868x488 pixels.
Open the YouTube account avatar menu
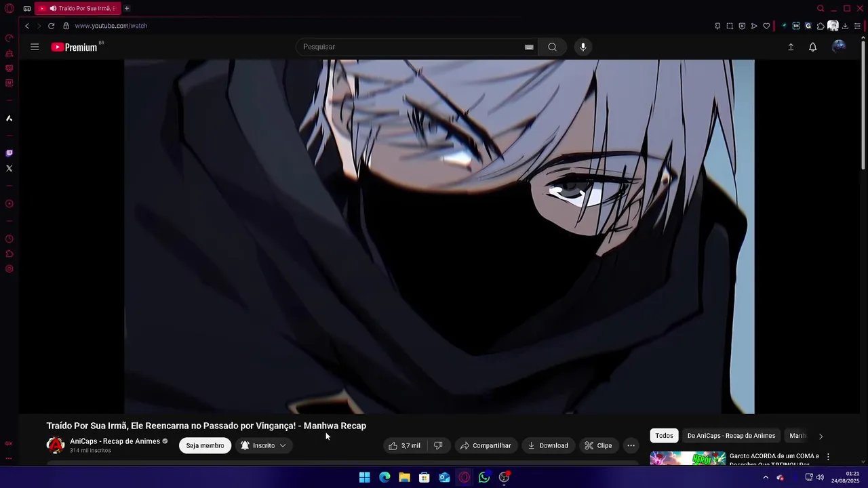(839, 47)
